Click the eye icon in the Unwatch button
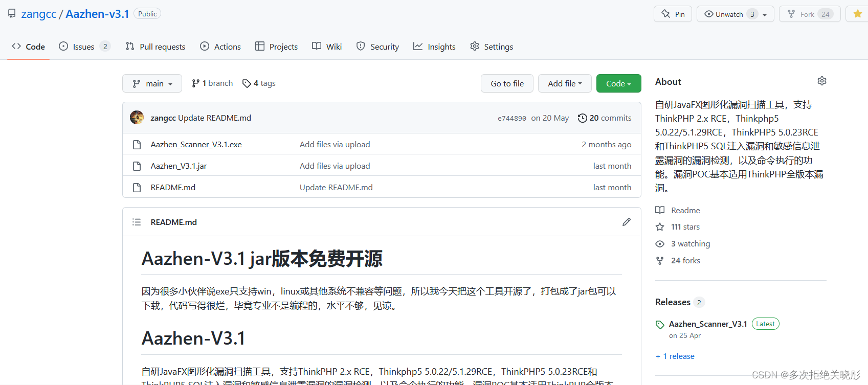 tap(709, 14)
